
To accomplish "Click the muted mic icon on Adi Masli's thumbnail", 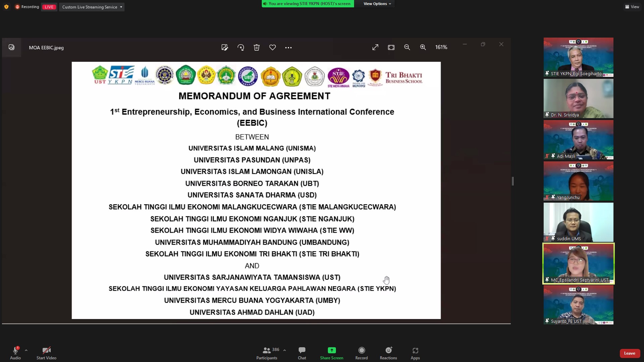I will click(547, 156).
